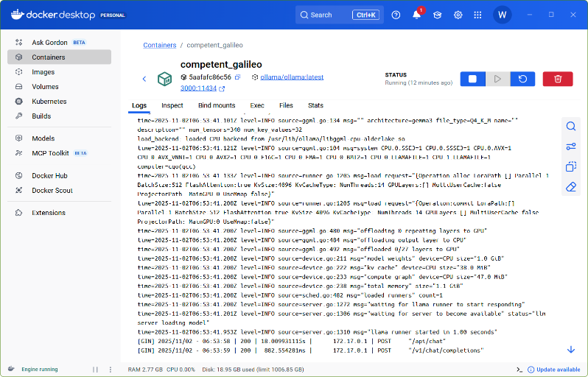
Task: Open log display options with the sliders icon
Action: point(570,147)
